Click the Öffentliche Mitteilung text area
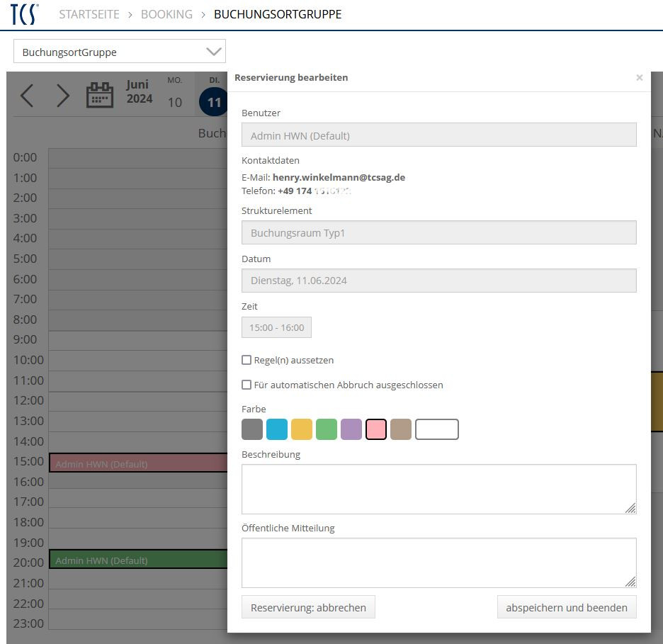 (x=438, y=563)
